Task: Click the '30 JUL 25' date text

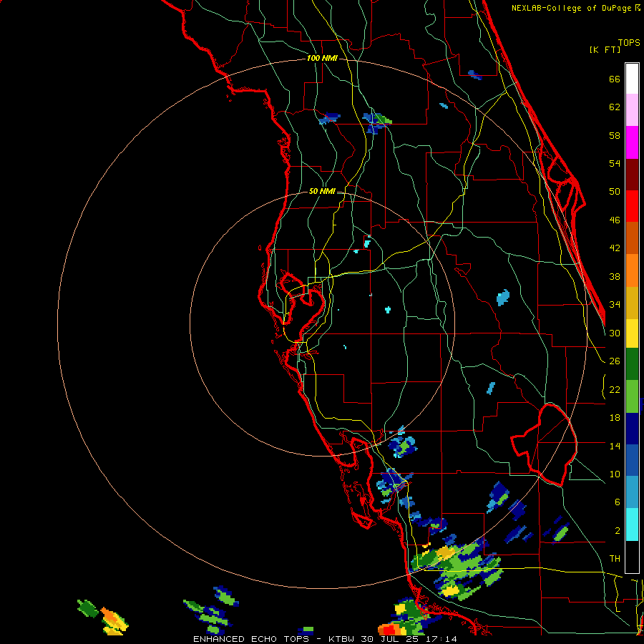Action: [390, 639]
